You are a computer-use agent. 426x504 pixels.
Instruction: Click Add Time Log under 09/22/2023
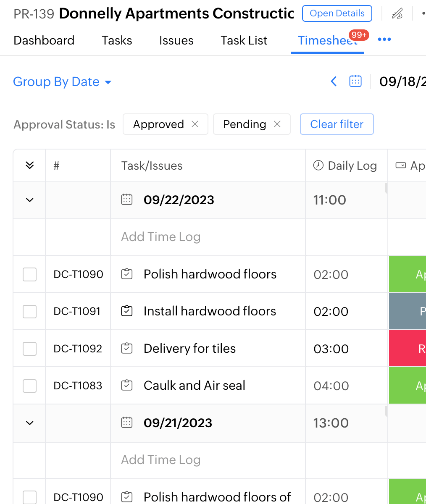160,237
